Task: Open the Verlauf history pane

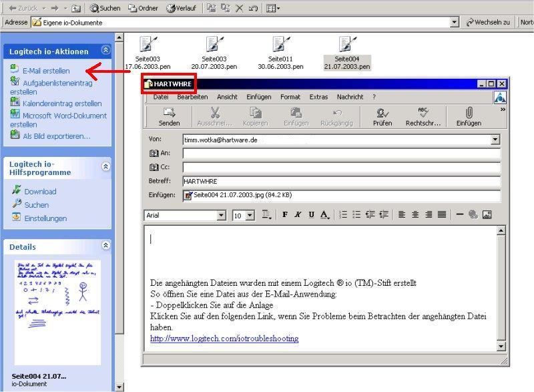Action: [x=181, y=8]
